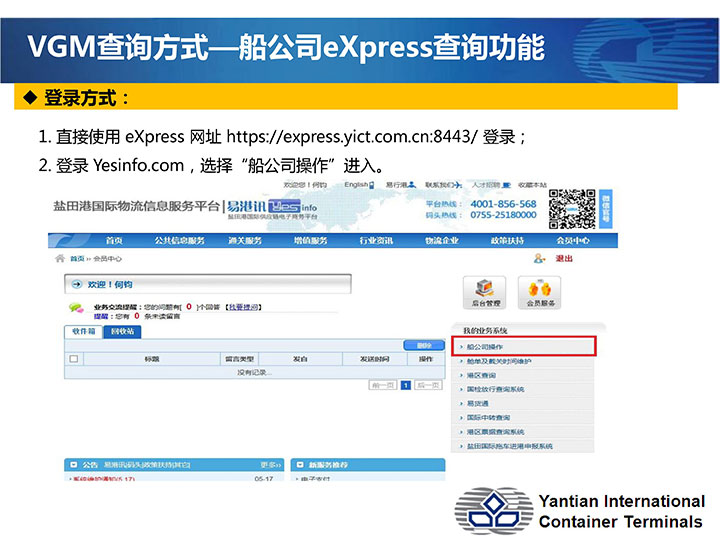Click the 标题 column header
This screenshot has width=720, height=540.
coord(152,359)
